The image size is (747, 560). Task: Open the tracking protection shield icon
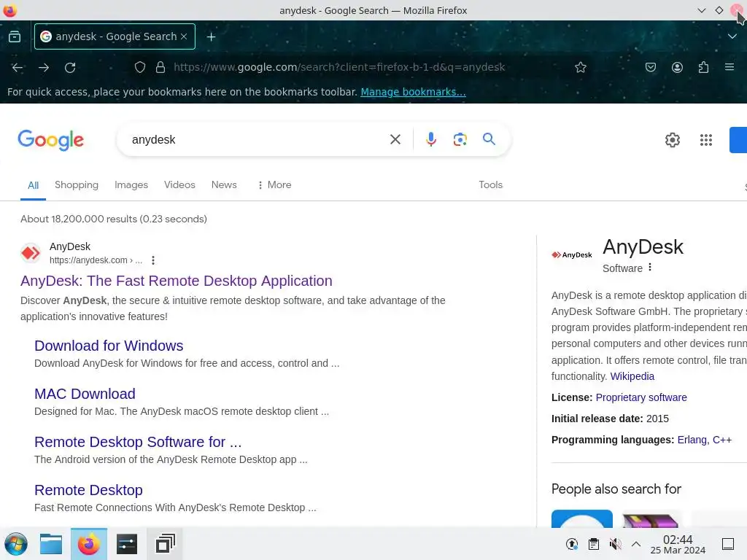[139, 67]
